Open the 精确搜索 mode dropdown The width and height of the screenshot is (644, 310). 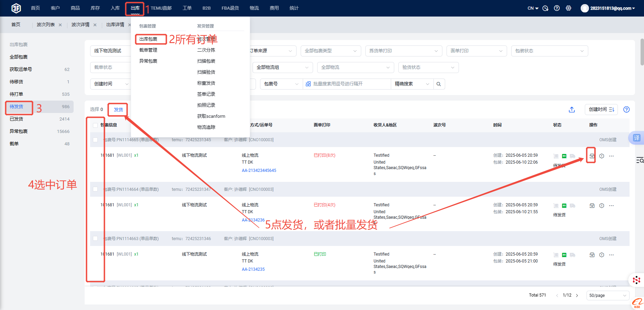(x=412, y=84)
